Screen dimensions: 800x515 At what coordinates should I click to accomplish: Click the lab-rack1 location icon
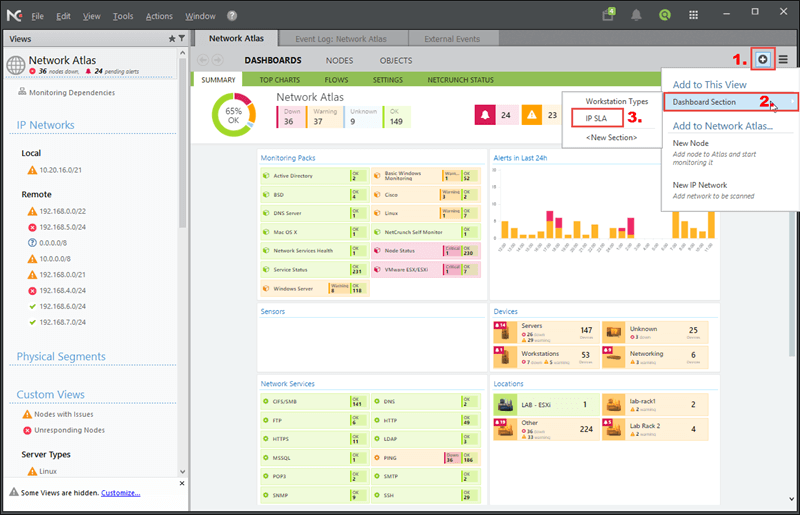click(613, 405)
